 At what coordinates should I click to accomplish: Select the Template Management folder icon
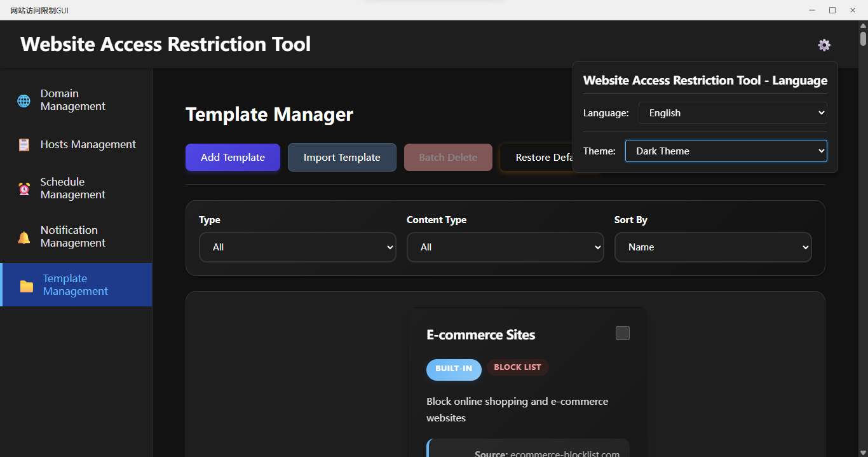(25, 285)
